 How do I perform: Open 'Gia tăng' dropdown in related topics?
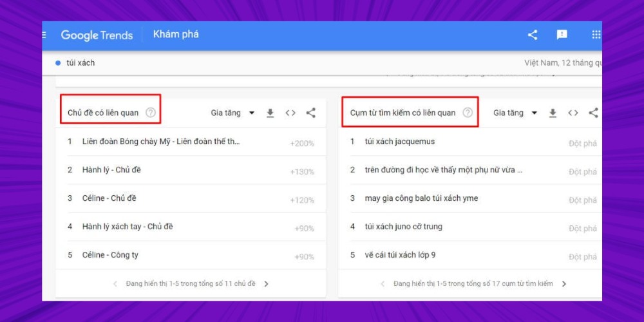(x=233, y=113)
